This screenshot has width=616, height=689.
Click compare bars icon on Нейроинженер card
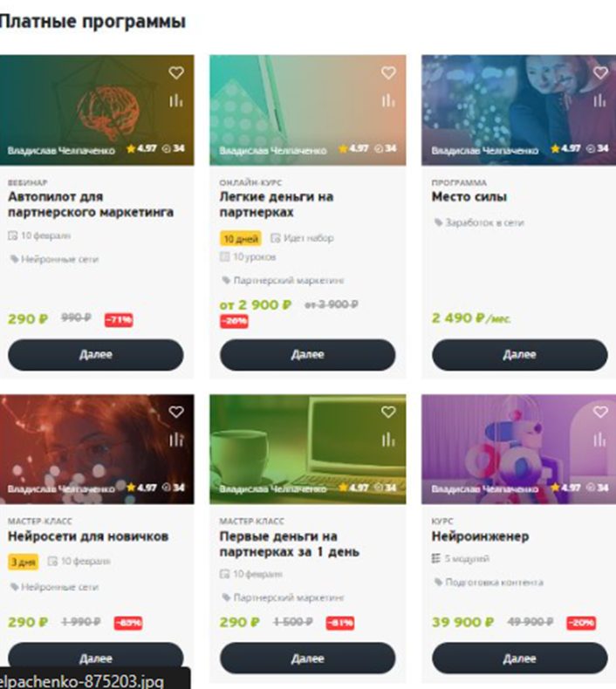[x=599, y=440]
